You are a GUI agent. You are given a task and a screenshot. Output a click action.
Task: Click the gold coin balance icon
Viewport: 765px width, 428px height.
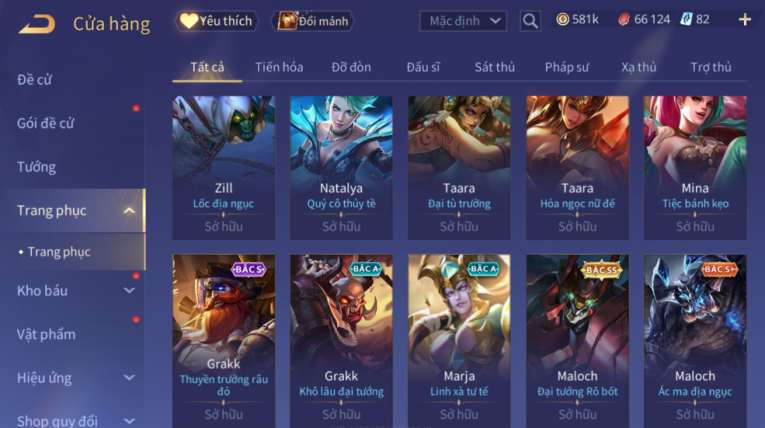point(563,20)
